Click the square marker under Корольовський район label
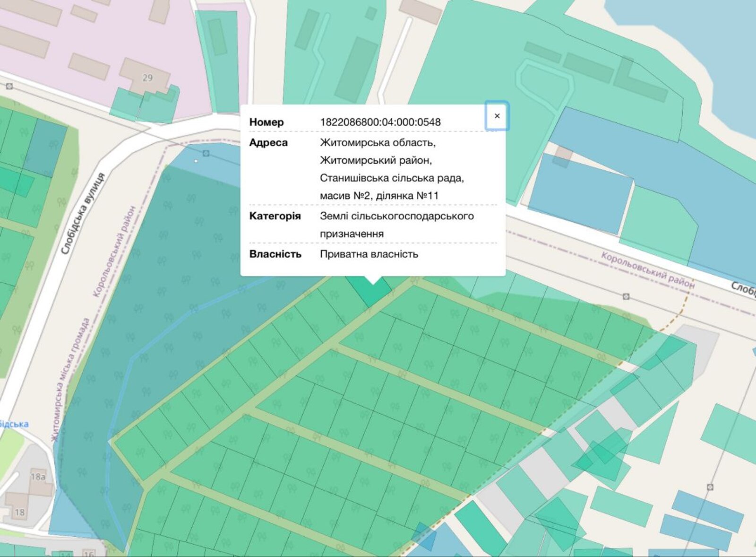This screenshot has height=557, width=756. (x=626, y=296)
